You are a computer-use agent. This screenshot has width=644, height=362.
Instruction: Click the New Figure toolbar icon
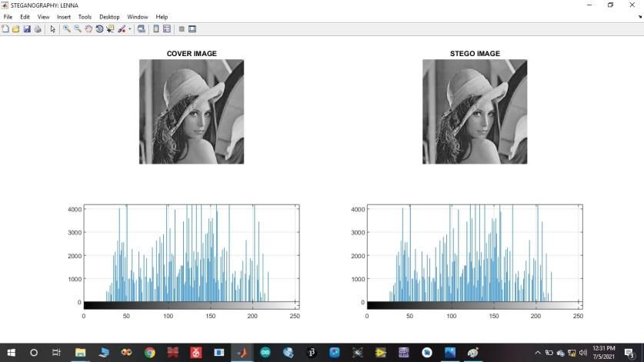click(5, 29)
